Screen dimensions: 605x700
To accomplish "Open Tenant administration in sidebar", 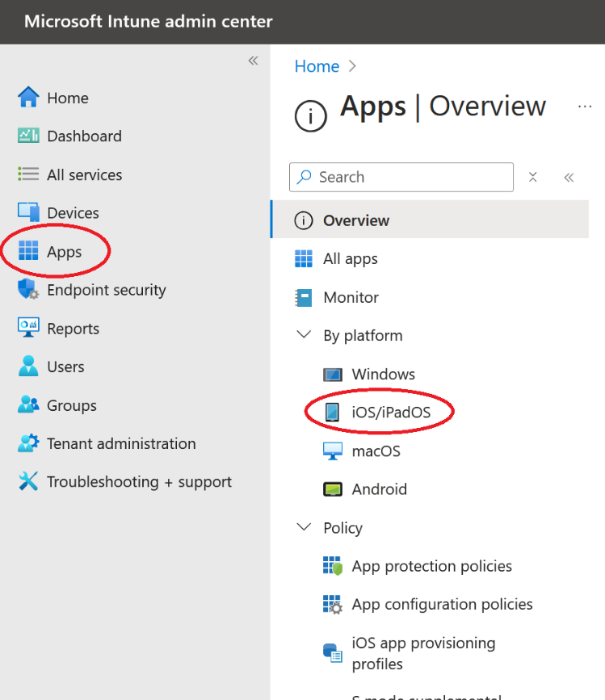I will pyautogui.click(x=121, y=443).
